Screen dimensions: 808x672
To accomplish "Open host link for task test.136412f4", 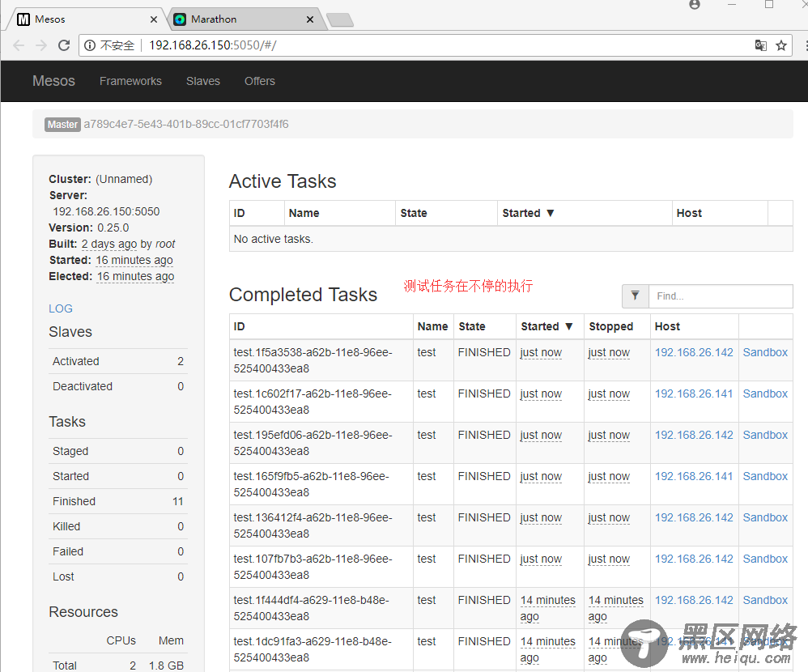I will (x=694, y=517).
